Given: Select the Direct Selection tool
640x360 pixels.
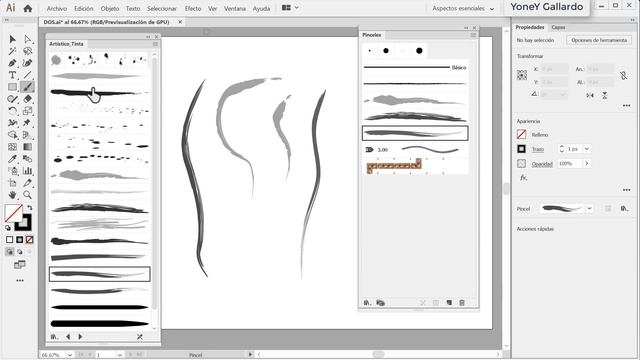Looking at the screenshot, I should 27,39.
